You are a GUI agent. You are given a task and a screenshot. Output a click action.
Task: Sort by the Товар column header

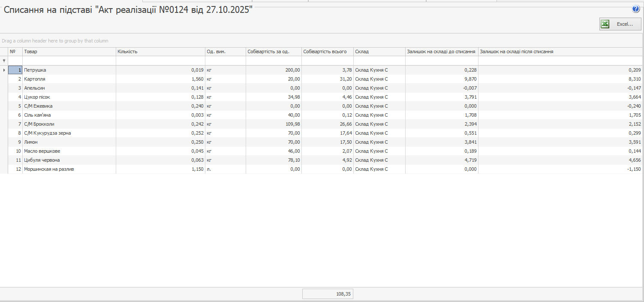click(69, 51)
